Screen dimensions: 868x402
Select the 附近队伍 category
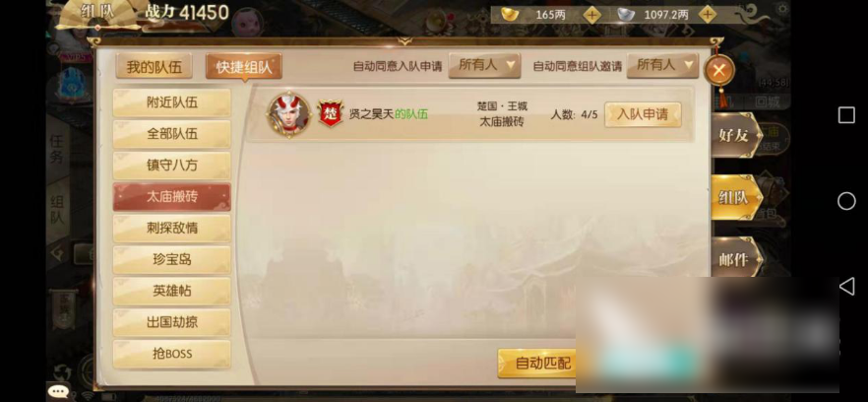(171, 102)
